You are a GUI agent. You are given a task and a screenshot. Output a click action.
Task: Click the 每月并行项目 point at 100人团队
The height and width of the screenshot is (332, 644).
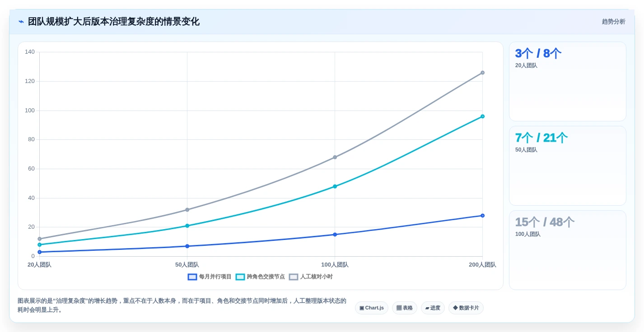[335, 235]
